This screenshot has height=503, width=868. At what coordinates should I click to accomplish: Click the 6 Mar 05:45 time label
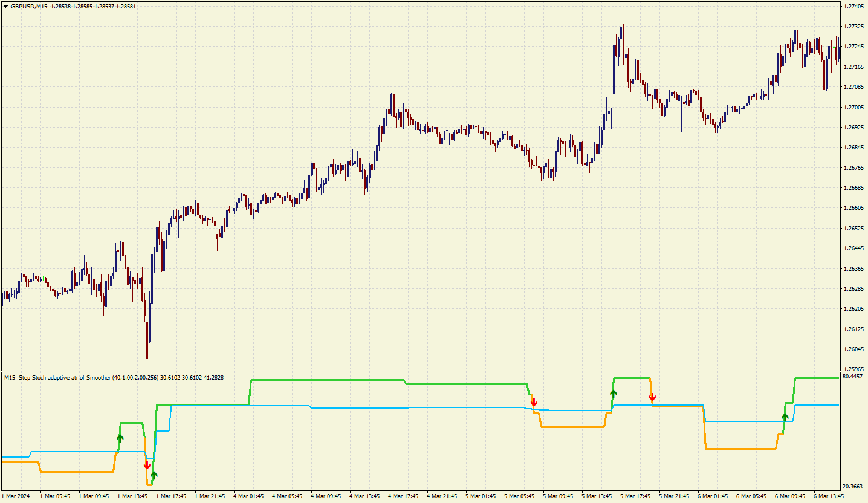coord(750,496)
